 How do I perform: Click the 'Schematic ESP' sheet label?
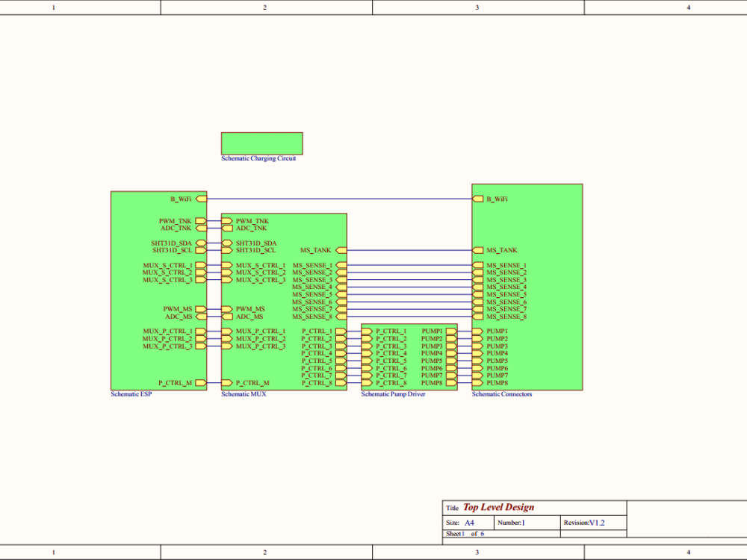pos(131,394)
